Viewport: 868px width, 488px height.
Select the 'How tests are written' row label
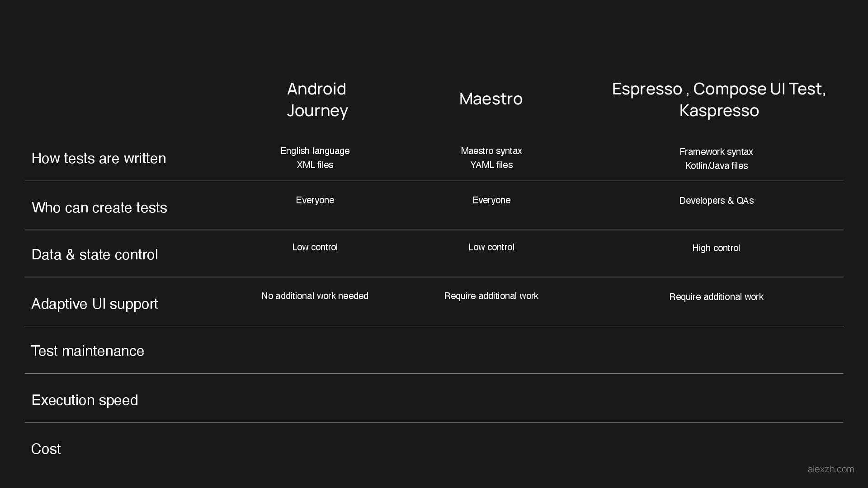[x=99, y=159]
